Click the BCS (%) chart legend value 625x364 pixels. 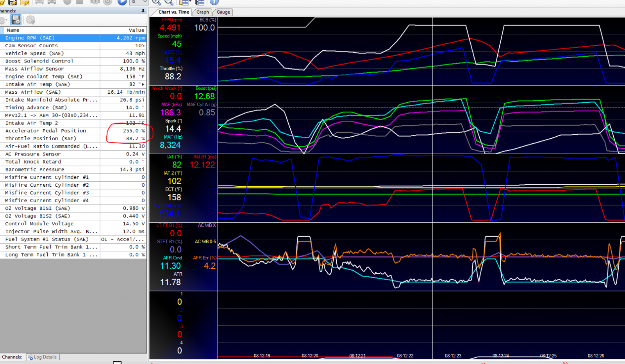(x=205, y=28)
